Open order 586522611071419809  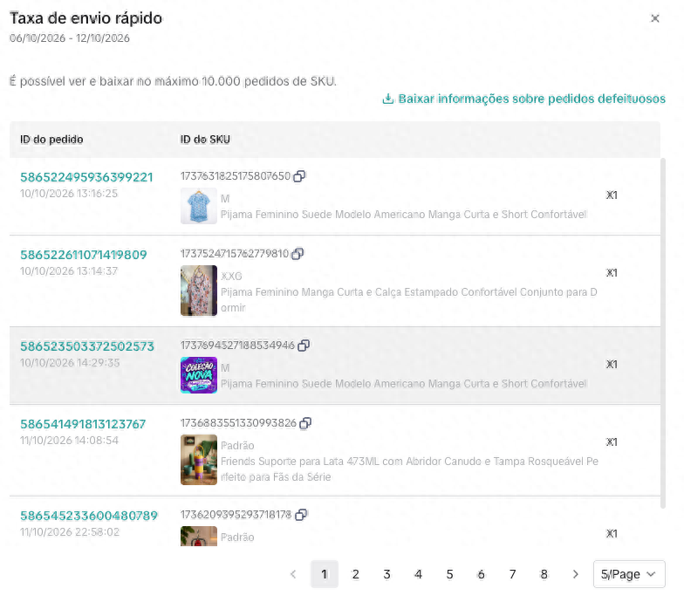pos(84,255)
